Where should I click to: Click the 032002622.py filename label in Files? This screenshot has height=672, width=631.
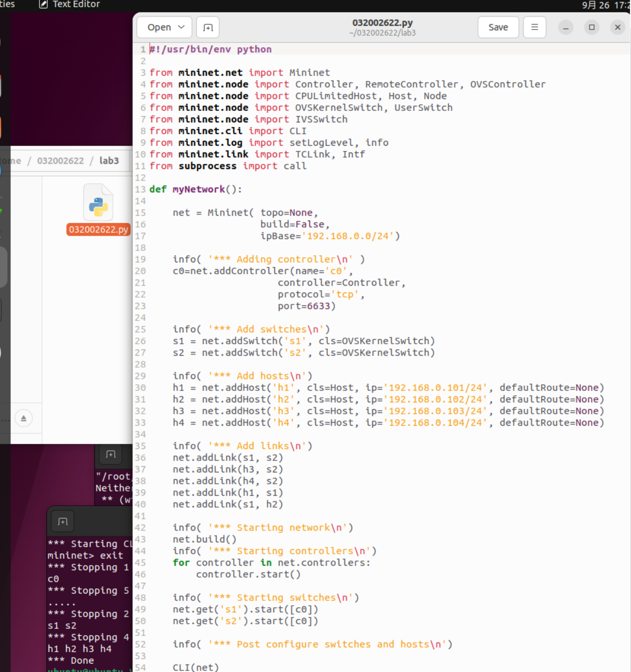[x=99, y=230]
